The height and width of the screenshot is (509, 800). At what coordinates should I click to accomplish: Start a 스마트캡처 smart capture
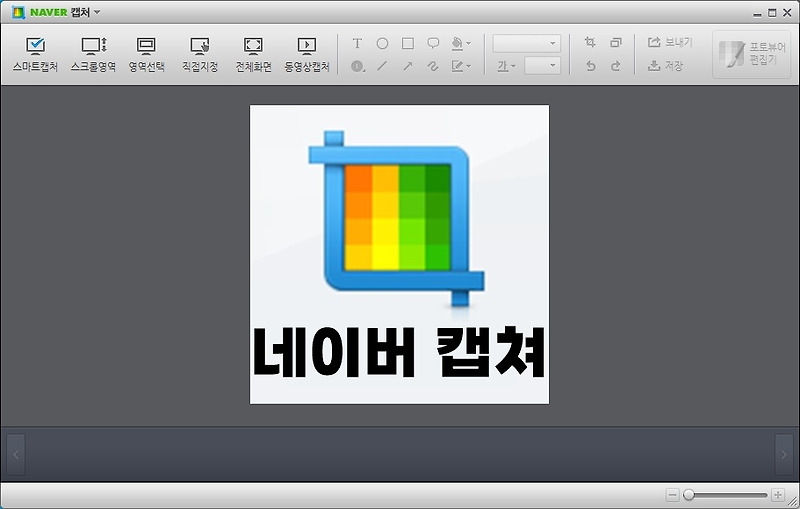(35, 55)
